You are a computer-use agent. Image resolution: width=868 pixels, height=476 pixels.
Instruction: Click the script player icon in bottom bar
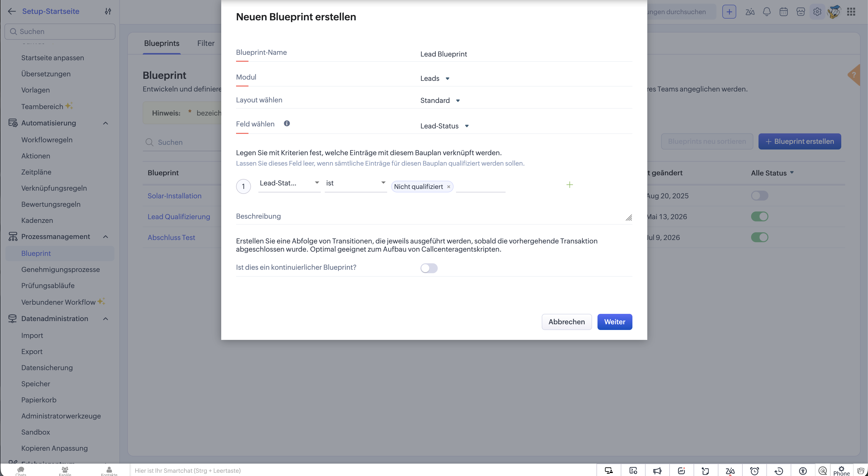633,471
